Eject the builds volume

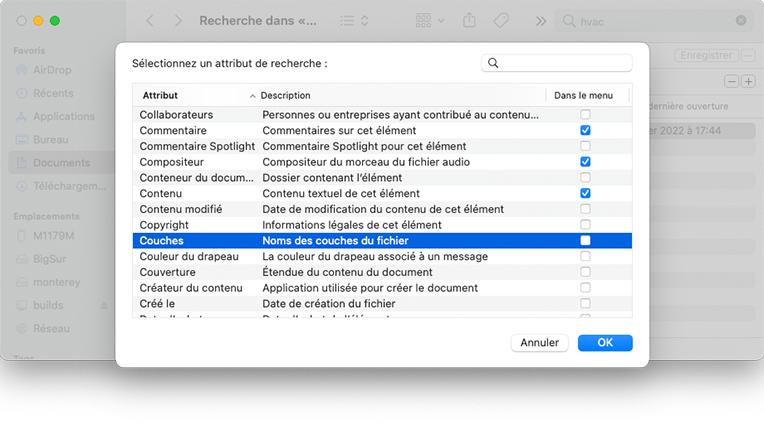[x=103, y=304]
